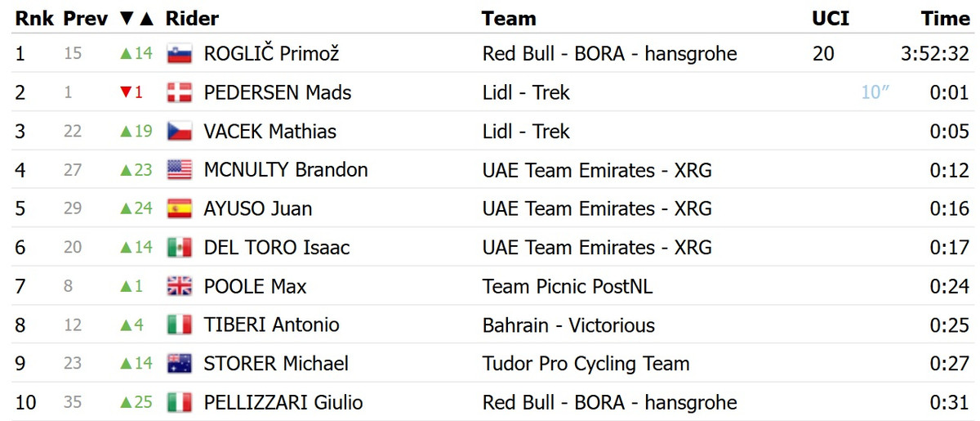Image resolution: width=980 pixels, height=421 pixels.
Task: Click the Mexican flag beside Del Toro
Action: coord(179,248)
